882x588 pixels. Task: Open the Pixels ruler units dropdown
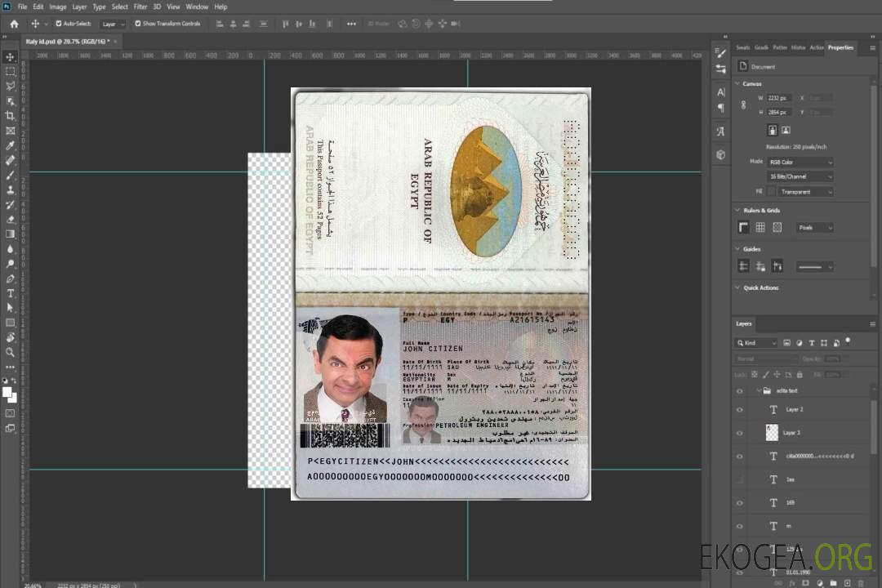click(x=814, y=227)
